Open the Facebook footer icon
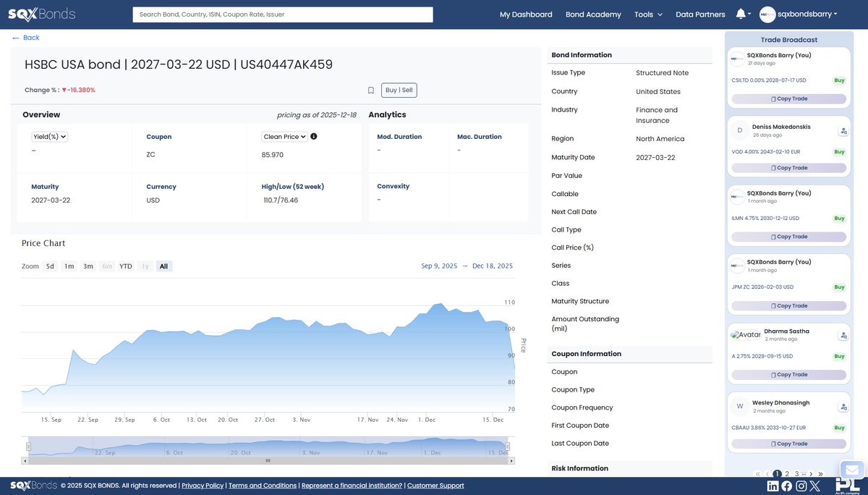Image resolution: width=868 pixels, height=495 pixels. click(x=787, y=486)
